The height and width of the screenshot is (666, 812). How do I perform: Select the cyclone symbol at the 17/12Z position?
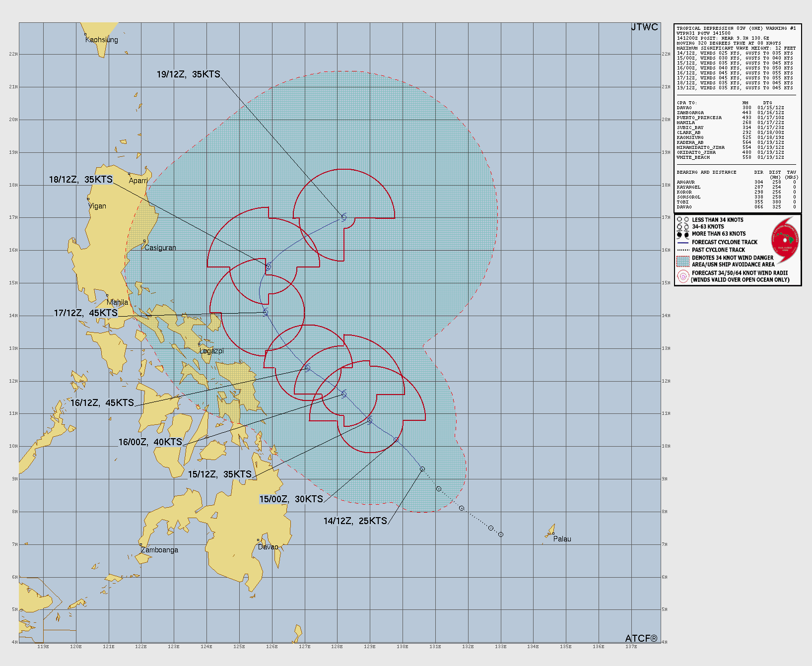point(266,312)
